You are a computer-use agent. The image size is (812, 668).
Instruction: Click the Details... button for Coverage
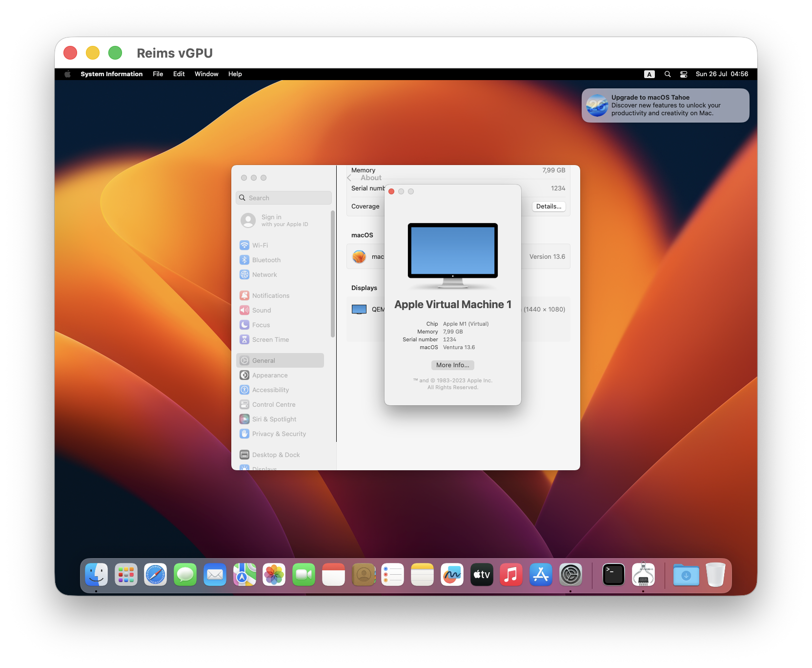pyautogui.click(x=548, y=206)
